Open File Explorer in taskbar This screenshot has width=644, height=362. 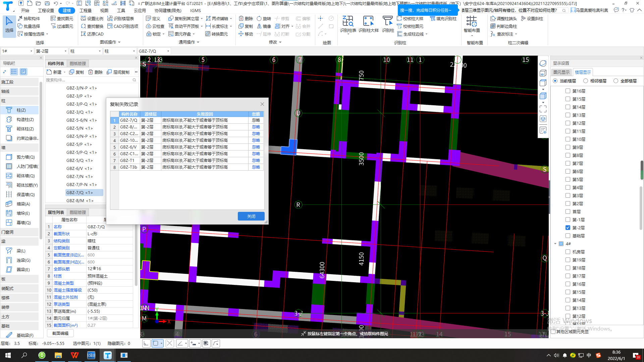click(58, 355)
